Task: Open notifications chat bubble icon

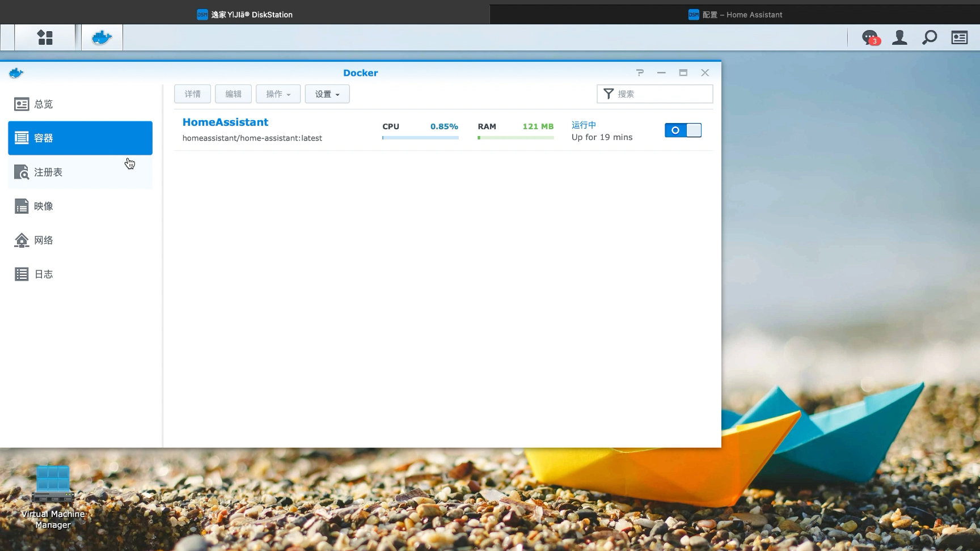Action: (870, 38)
